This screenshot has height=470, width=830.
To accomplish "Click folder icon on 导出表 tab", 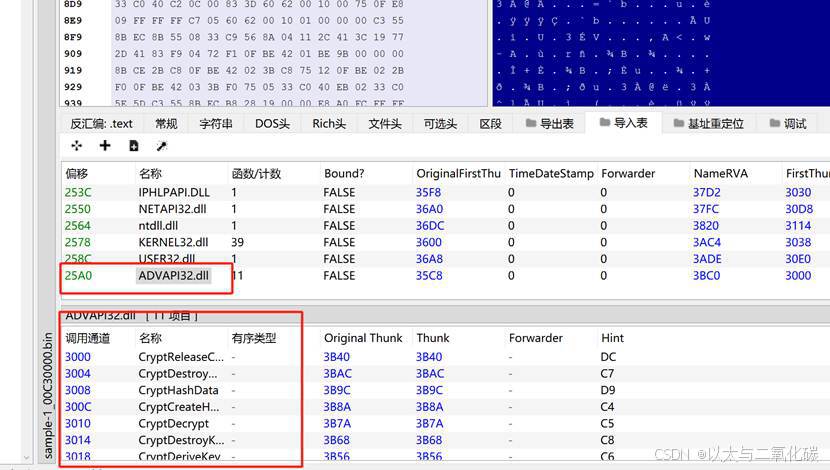I will coord(531,123).
